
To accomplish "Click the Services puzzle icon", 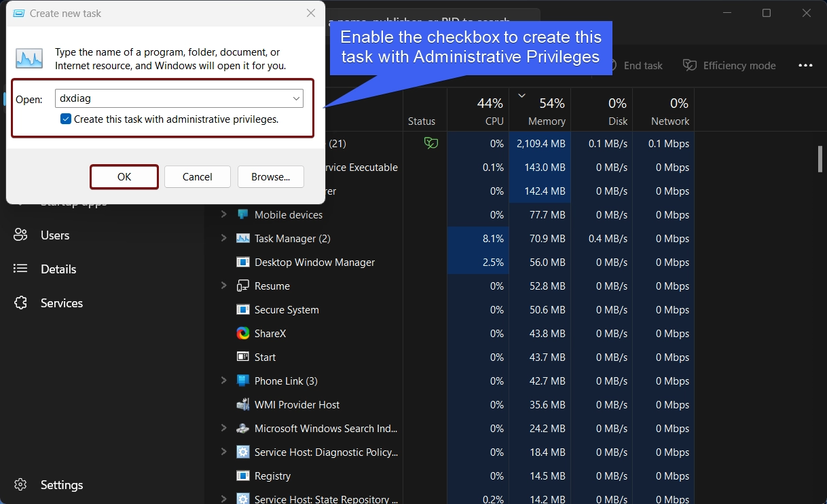I will click(20, 303).
